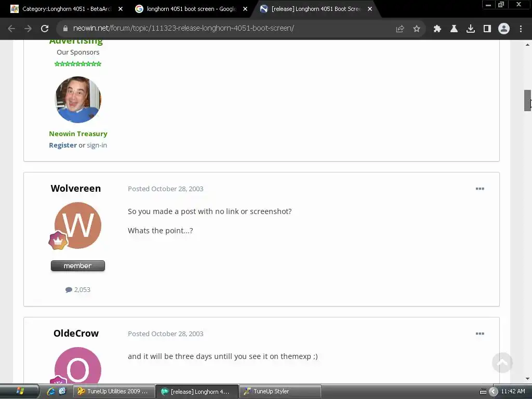Click the 11:42 AM taskbar clock

tap(513, 392)
